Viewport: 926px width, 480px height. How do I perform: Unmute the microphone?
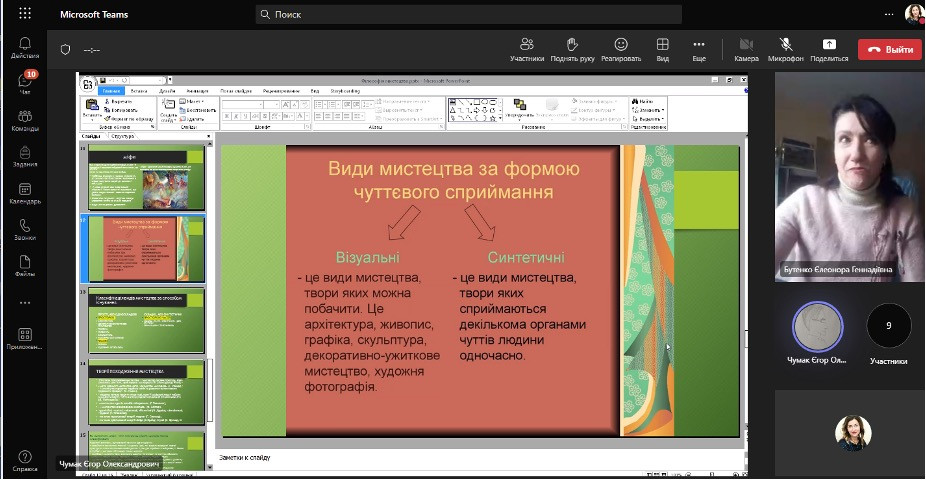pyautogui.click(x=786, y=49)
